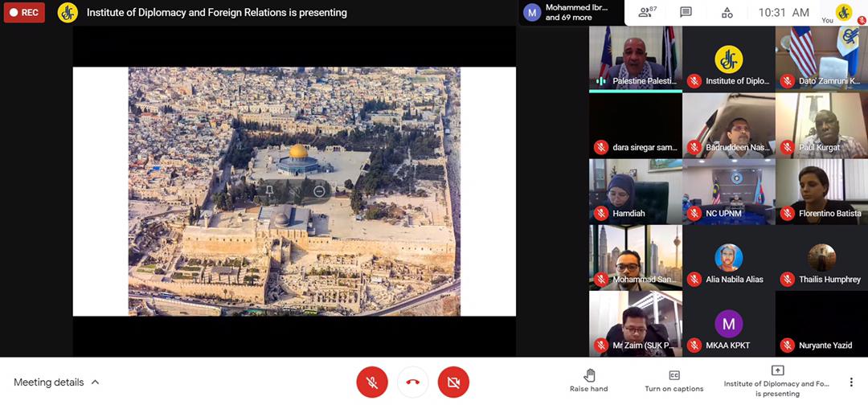Click the REC recording indicator
Image resolution: width=868 pixels, height=405 pixels.
click(24, 12)
